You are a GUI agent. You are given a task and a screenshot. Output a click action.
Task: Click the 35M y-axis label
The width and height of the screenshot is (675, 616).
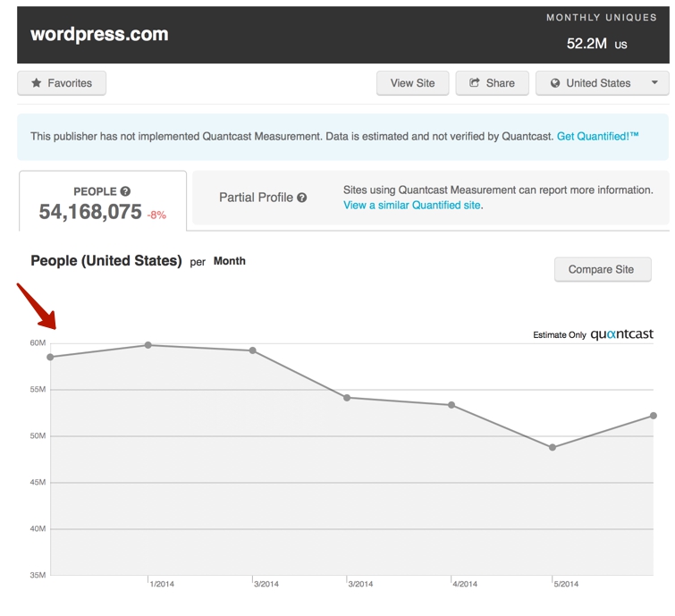coord(38,575)
